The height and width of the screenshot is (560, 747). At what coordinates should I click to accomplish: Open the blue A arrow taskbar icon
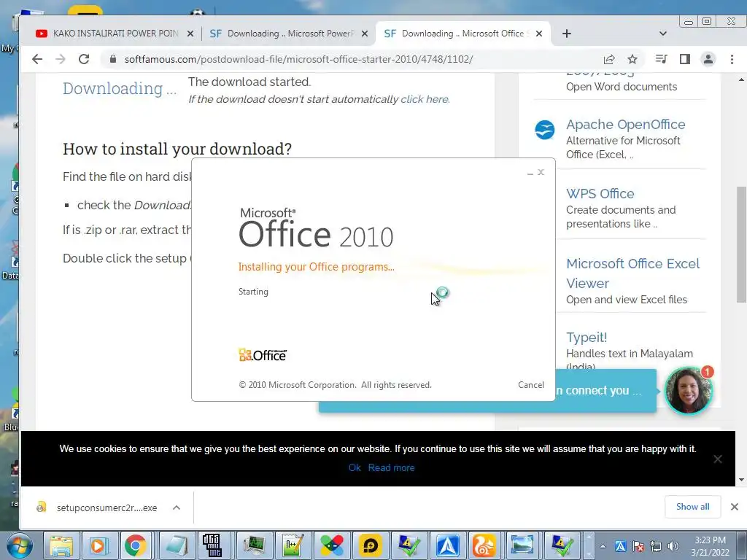449,545
